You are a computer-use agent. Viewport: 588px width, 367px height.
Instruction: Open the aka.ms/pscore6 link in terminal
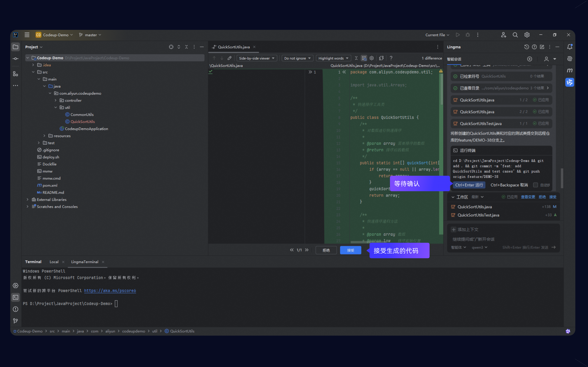(110, 291)
